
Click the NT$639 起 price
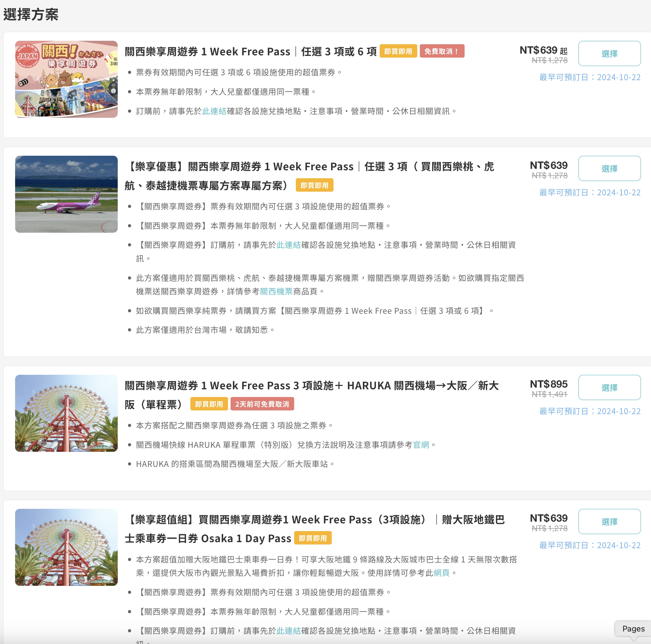(544, 50)
